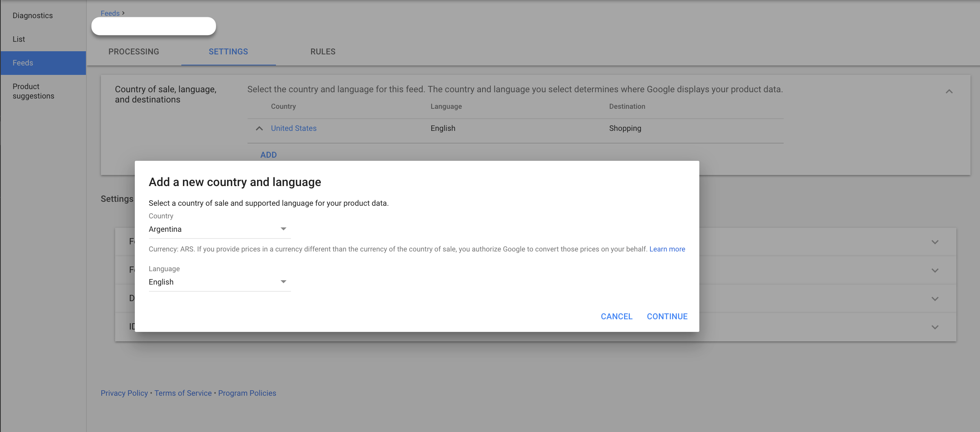This screenshot has height=432, width=980.
Task: Switch to the RULES tab
Action: [x=323, y=52]
